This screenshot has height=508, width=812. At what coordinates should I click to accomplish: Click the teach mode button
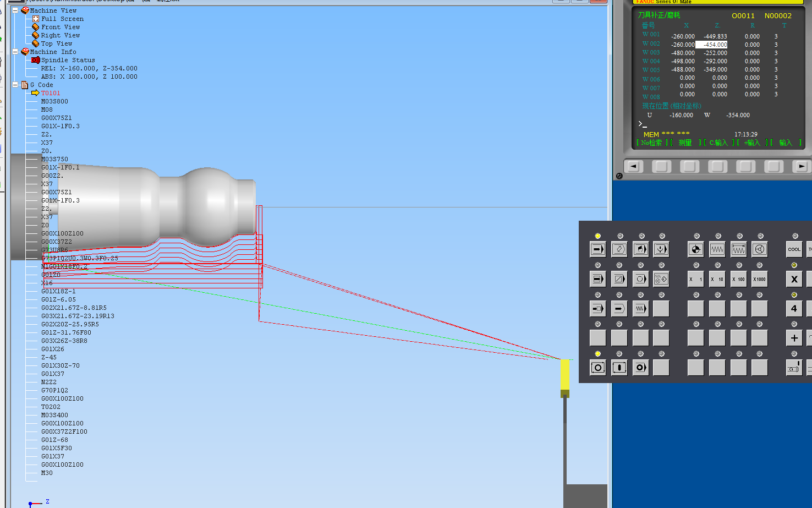[x=661, y=279]
